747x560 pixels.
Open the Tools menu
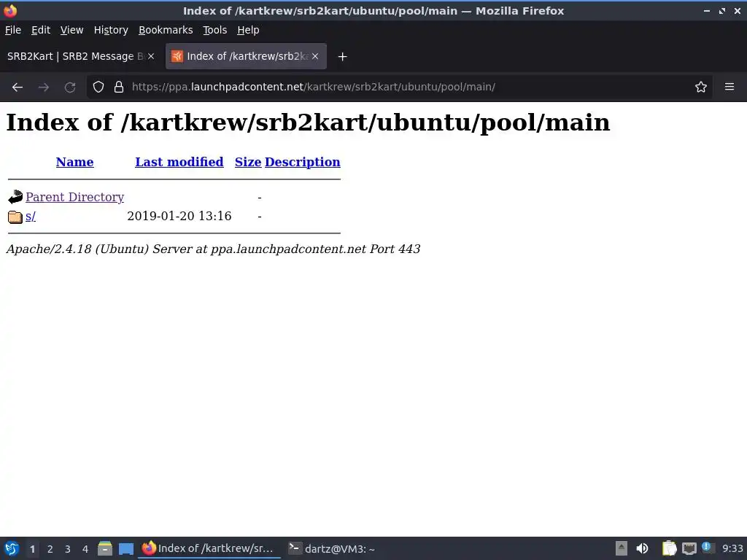pyautogui.click(x=215, y=30)
